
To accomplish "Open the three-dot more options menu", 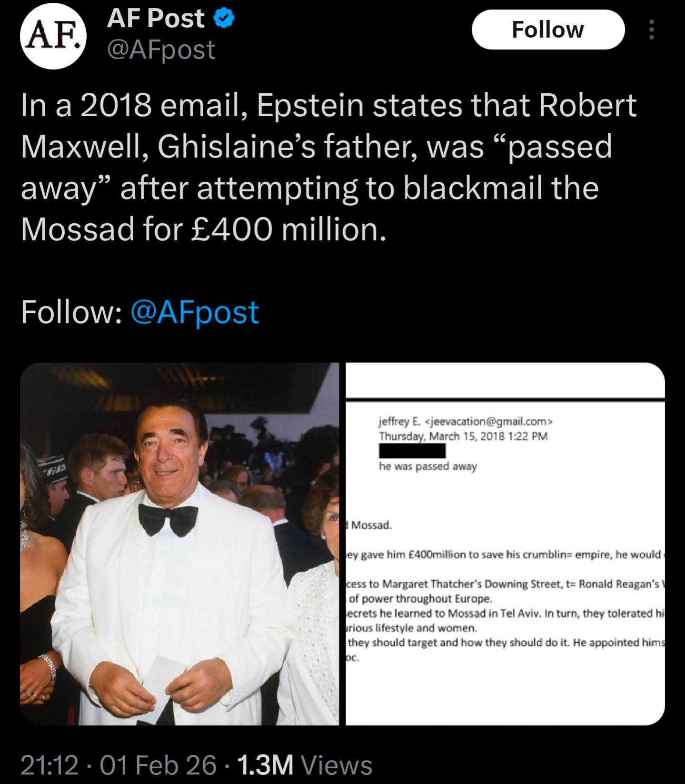I will pyautogui.click(x=652, y=30).
